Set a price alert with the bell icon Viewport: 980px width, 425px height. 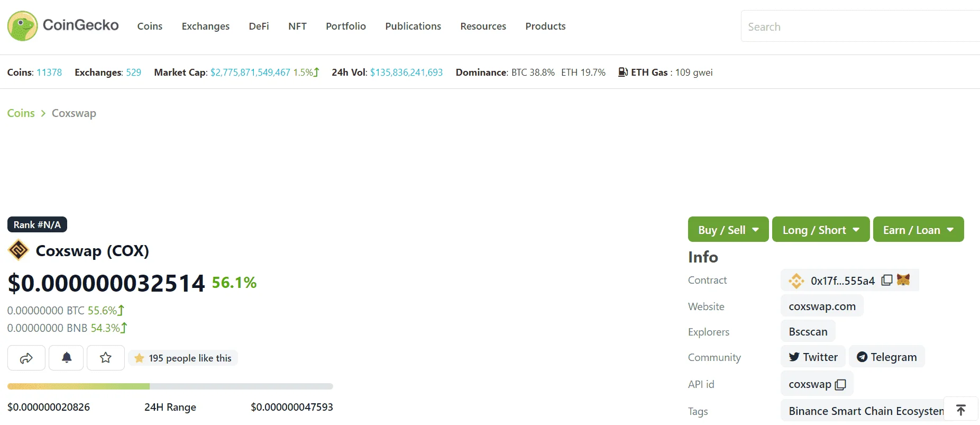[x=66, y=358]
